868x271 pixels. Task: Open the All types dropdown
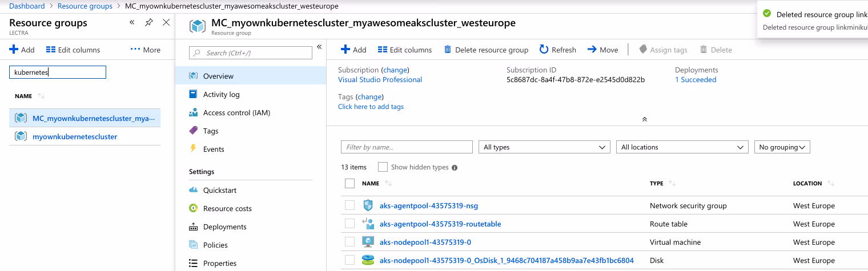click(x=544, y=147)
